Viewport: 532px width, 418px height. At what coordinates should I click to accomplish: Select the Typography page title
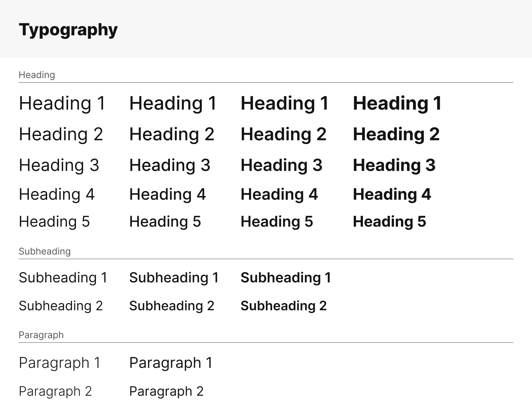68,30
